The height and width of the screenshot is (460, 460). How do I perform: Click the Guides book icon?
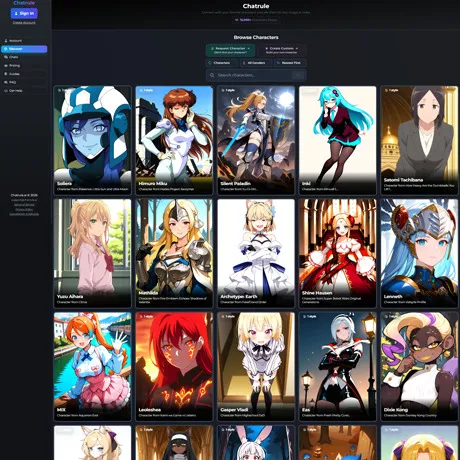6,74
